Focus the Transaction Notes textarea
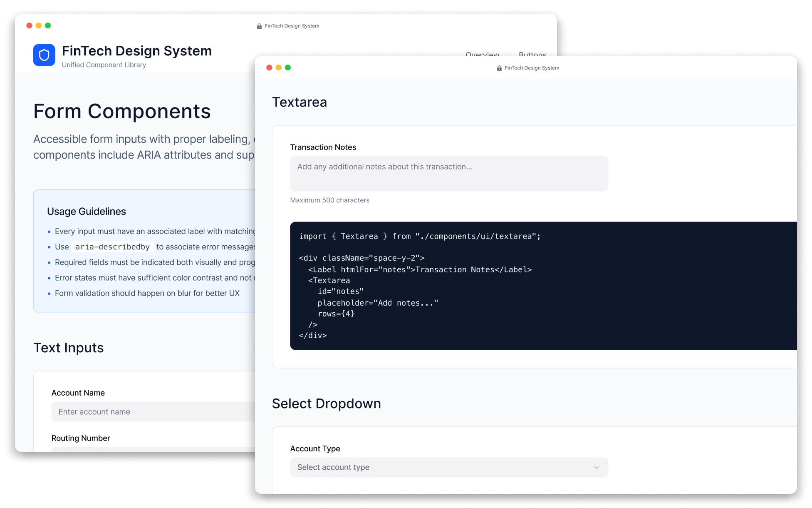Screen dimensions: 812x508 [x=449, y=174]
